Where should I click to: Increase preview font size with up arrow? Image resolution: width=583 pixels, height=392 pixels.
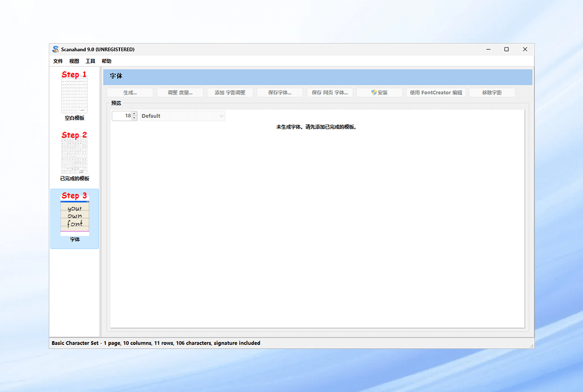[135, 114]
